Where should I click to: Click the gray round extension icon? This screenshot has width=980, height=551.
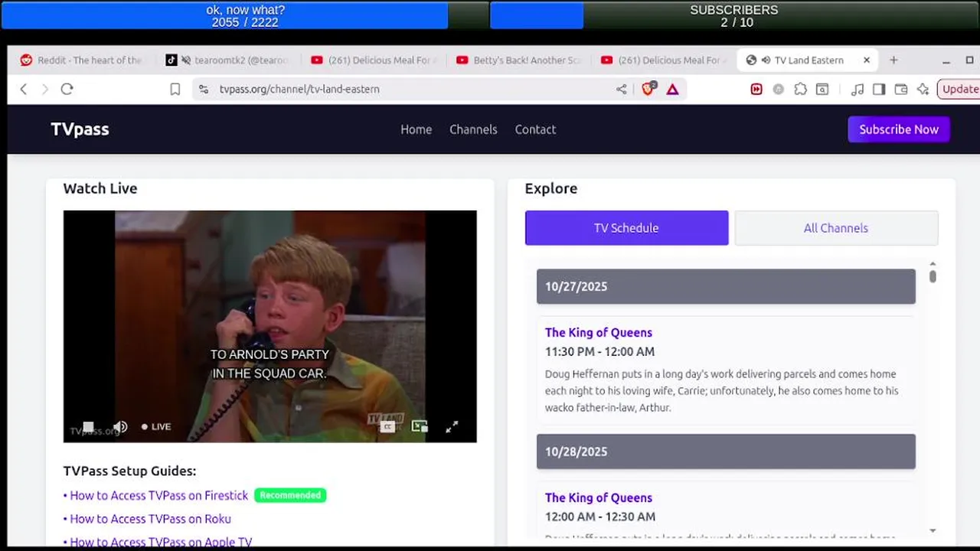pyautogui.click(x=778, y=89)
